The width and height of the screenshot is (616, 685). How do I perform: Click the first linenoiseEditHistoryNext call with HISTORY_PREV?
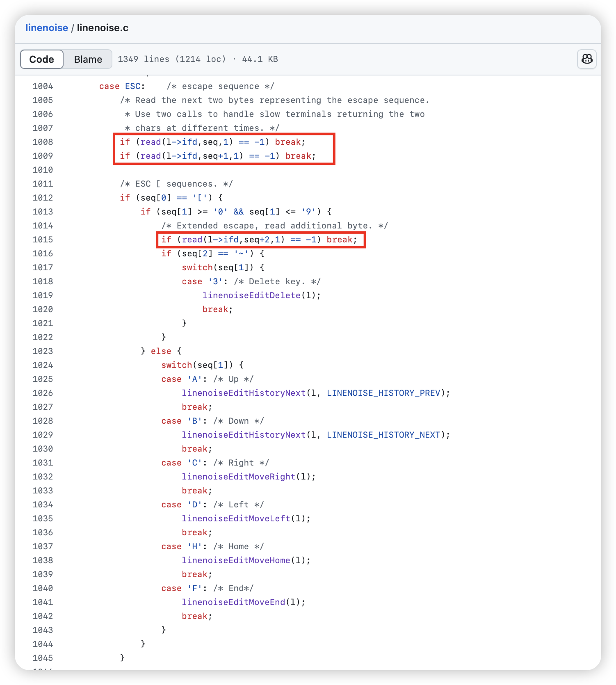point(316,393)
